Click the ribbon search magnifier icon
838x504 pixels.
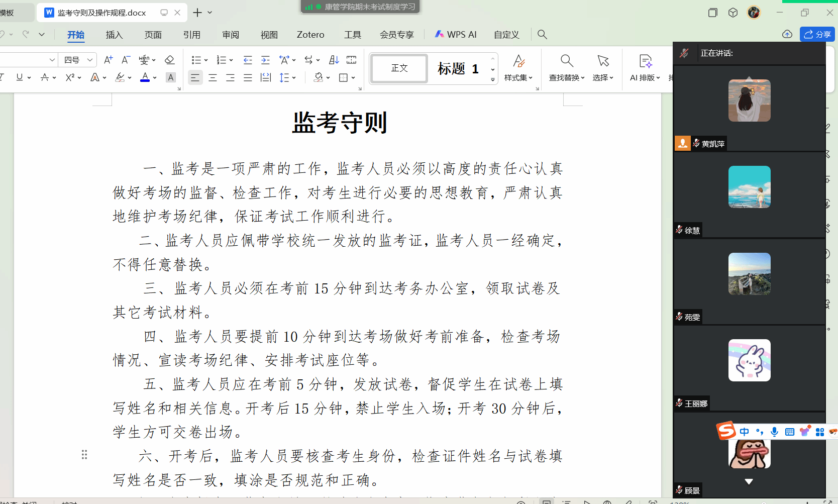click(542, 34)
